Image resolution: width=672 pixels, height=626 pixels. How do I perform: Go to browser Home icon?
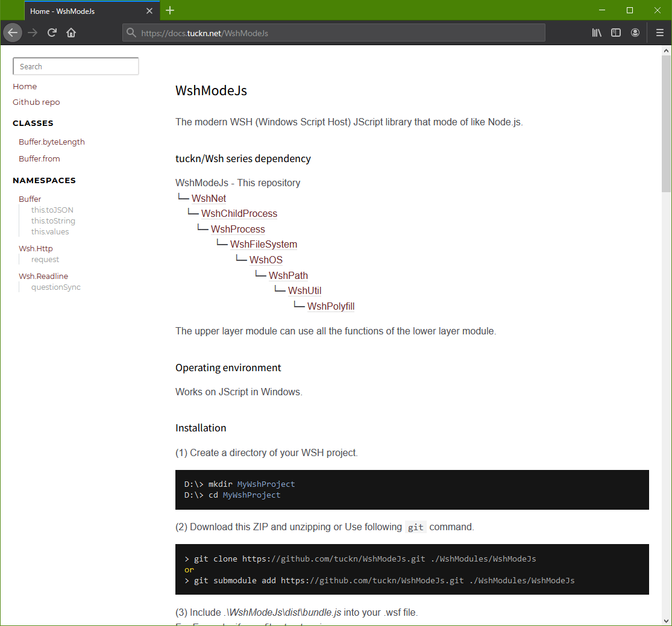(71, 33)
